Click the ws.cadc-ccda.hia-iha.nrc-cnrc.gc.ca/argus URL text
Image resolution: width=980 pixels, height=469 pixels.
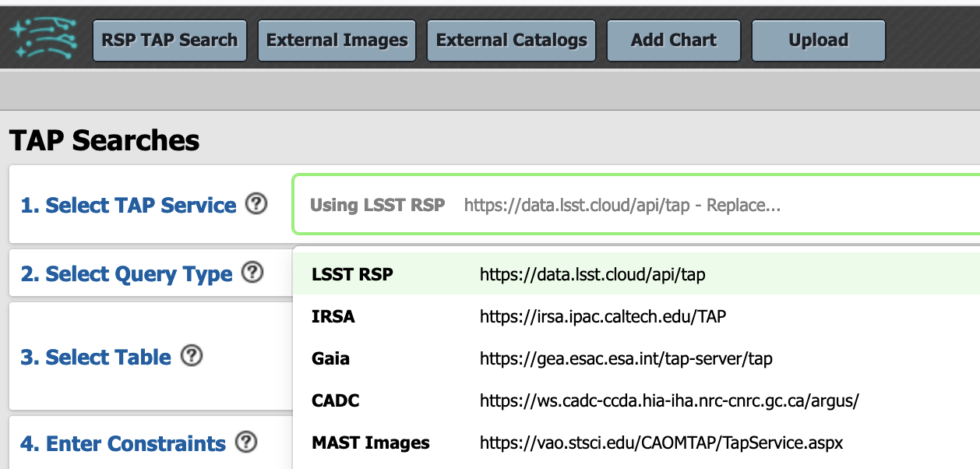coord(669,400)
